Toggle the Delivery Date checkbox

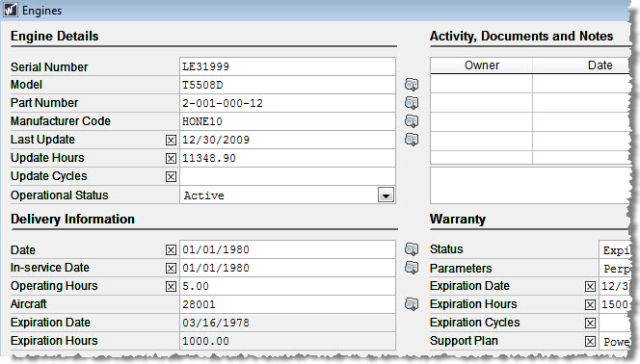[x=171, y=249]
